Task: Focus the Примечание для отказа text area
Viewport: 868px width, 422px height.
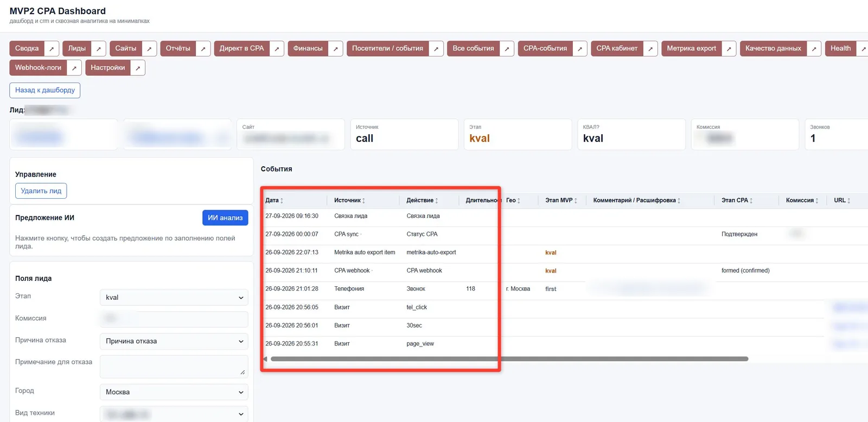Action: tap(174, 367)
